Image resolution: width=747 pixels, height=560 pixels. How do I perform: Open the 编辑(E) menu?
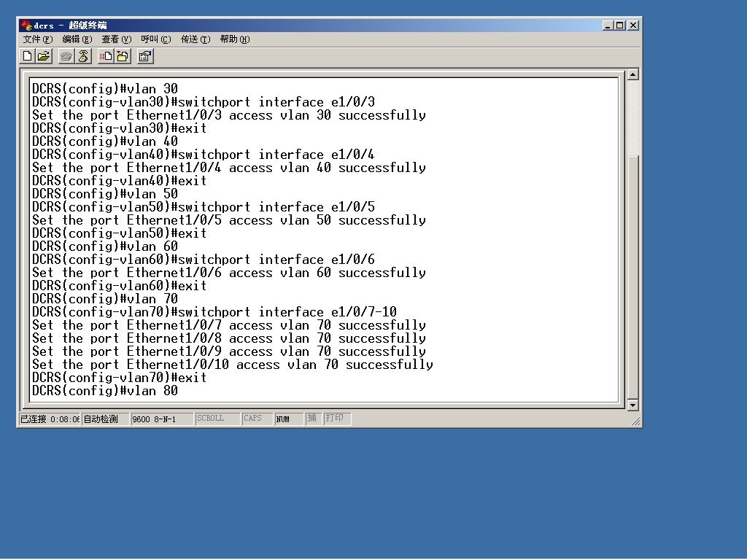tap(77, 39)
